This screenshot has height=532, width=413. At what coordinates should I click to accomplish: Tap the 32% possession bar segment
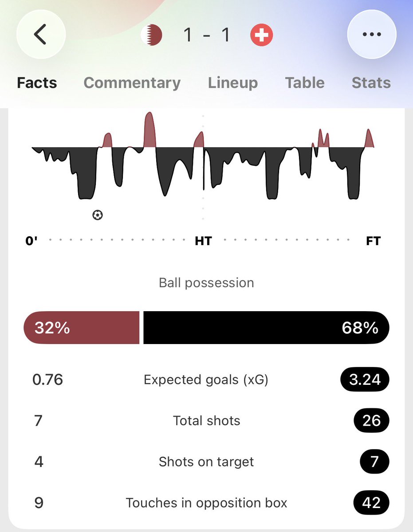pyautogui.click(x=82, y=328)
